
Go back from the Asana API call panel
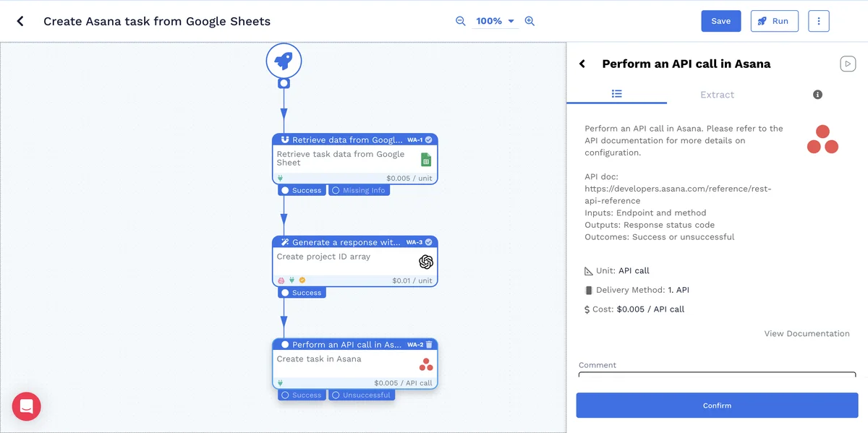[582, 64]
